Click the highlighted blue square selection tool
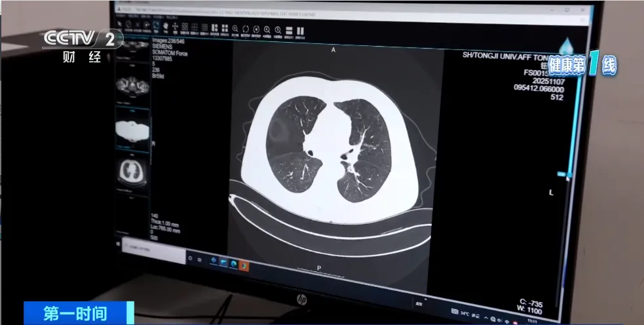Viewport: 644px width, 325px height. (157, 27)
